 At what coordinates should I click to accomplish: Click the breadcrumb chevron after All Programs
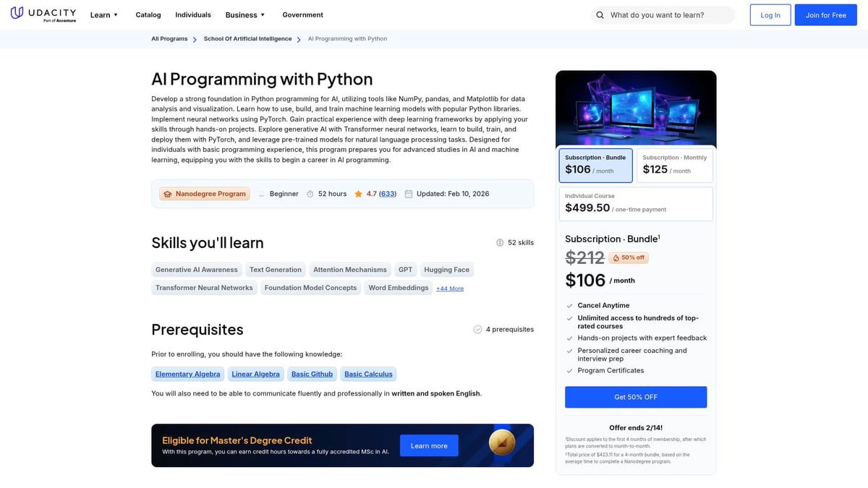pos(195,39)
